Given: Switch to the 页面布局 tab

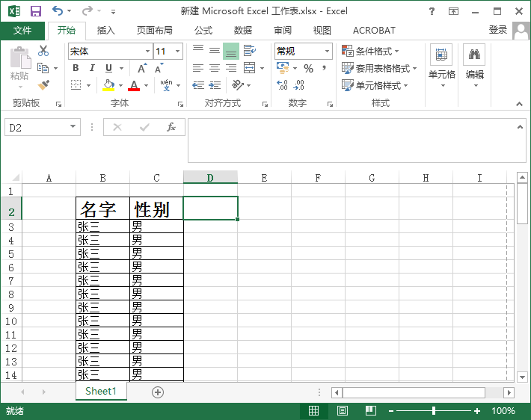Looking at the screenshot, I should point(154,31).
